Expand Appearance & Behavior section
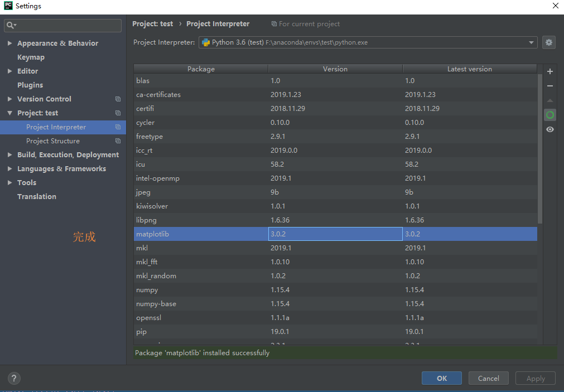This screenshot has width=564, height=392. (x=9, y=43)
